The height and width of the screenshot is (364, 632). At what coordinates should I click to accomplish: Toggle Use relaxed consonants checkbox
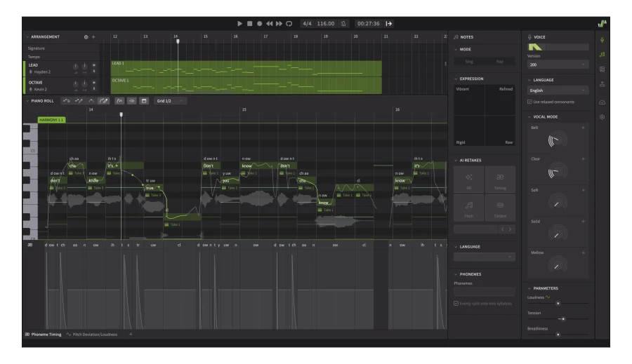pos(529,102)
